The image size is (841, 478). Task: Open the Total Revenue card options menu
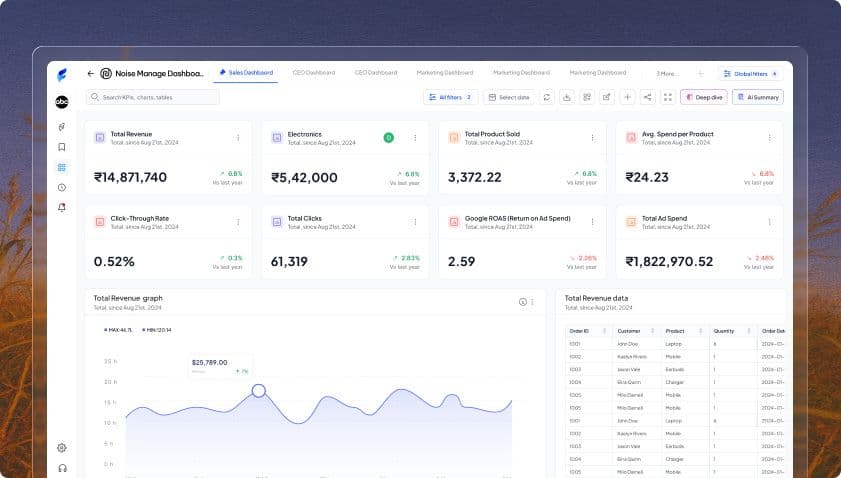click(x=238, y=138)
